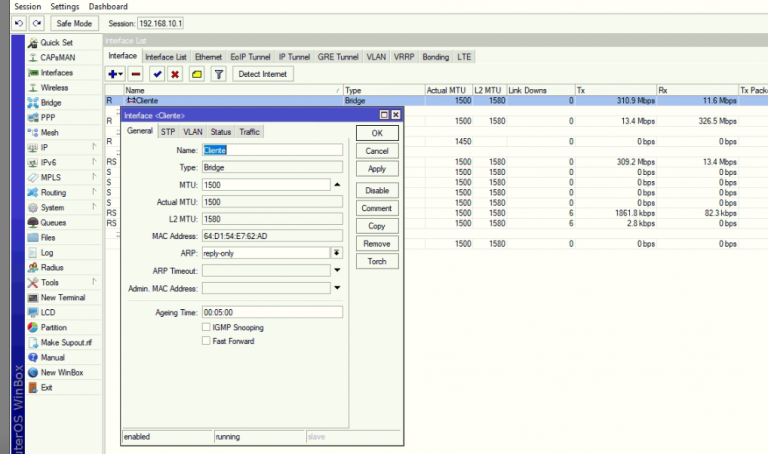Click the Detect Internet button

[262, 74]
